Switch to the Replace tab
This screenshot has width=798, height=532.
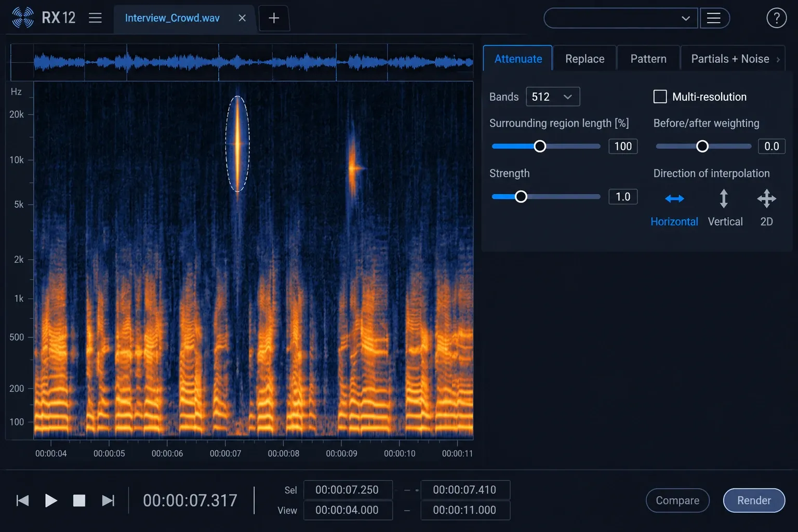[584, 59]
